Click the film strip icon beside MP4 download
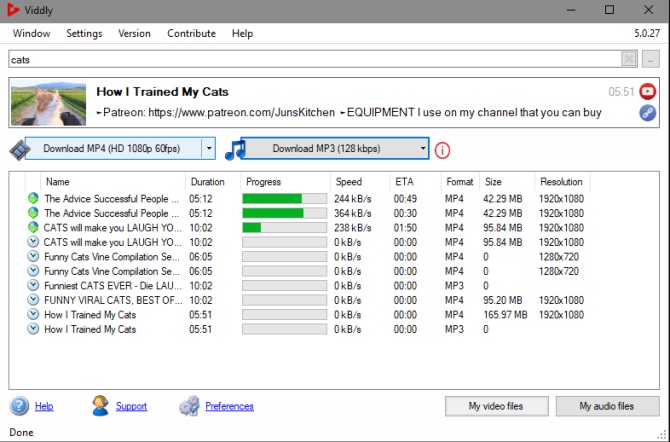The height and width of the screenshot is (442, 670). 22,150
